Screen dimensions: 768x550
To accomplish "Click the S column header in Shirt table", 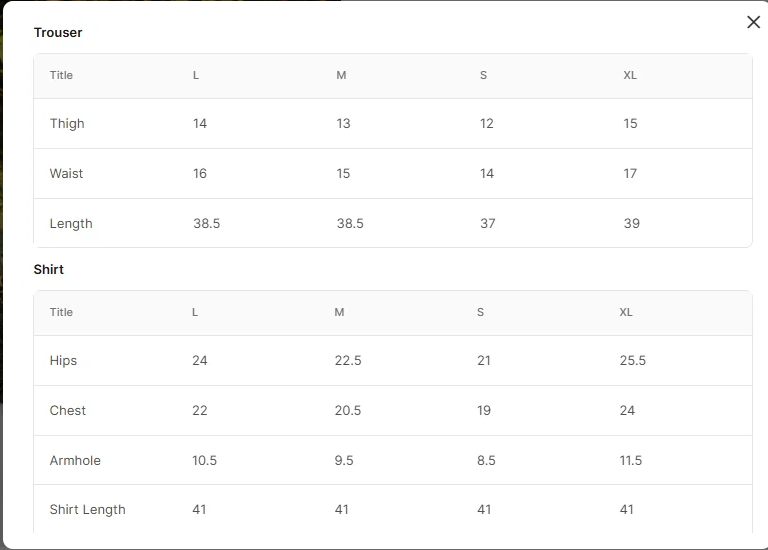I will click(x=480, y=312).
